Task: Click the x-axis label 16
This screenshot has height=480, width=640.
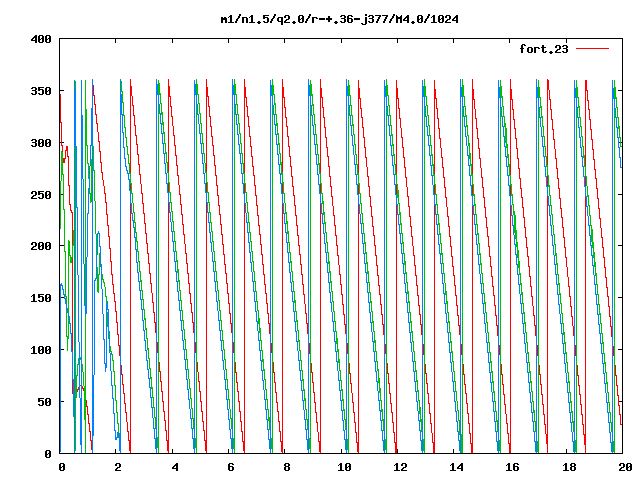Action: (x=512, y=467)
